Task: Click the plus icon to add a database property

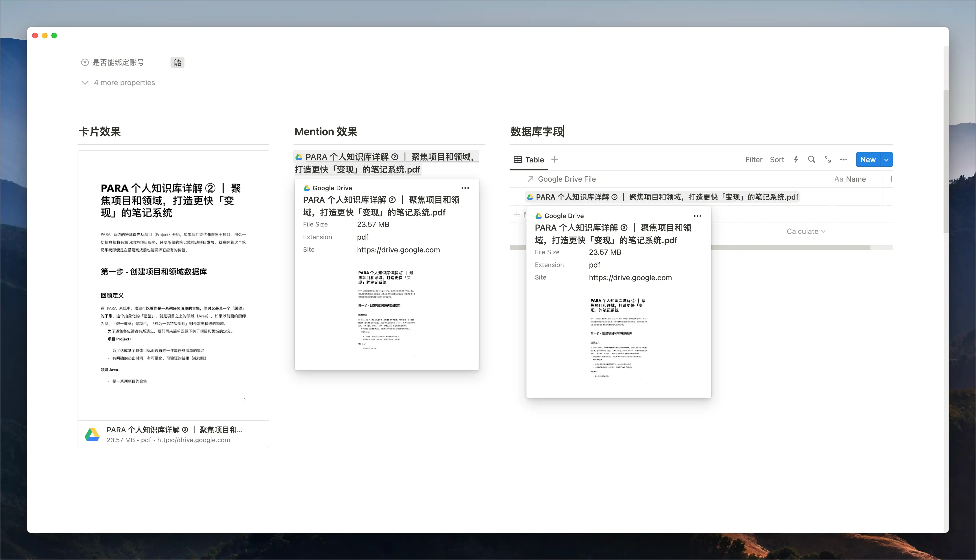Action: (x=891, y=179)
